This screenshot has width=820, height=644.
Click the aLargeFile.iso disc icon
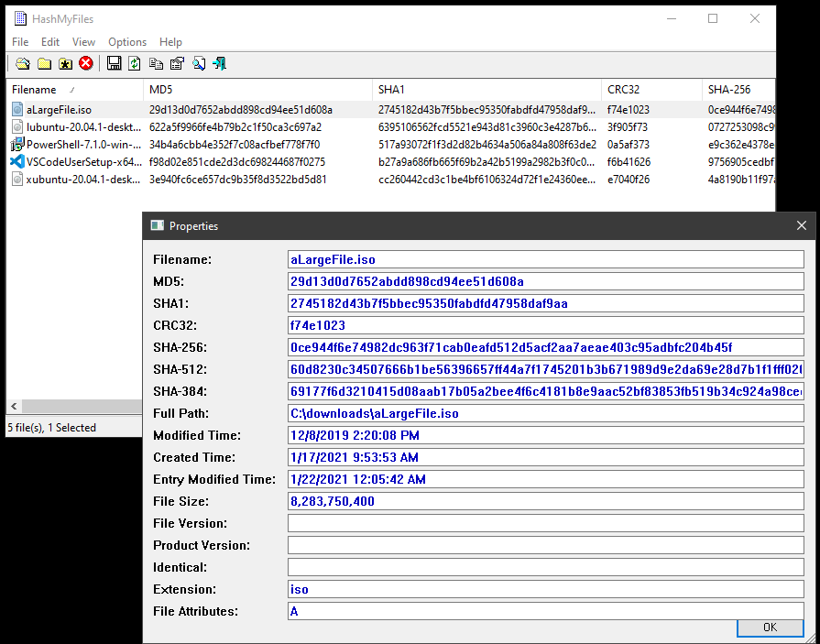point(17,110)
